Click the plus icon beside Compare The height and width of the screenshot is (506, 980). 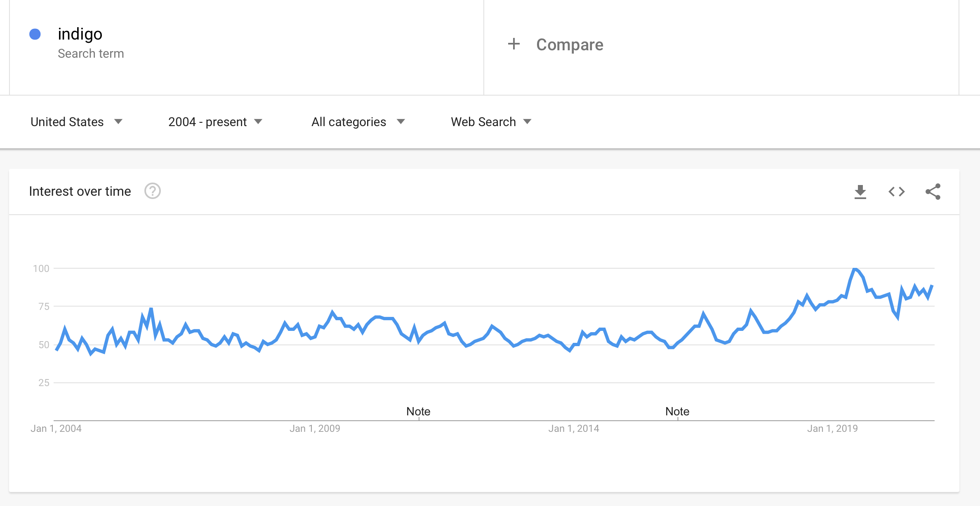514,44
